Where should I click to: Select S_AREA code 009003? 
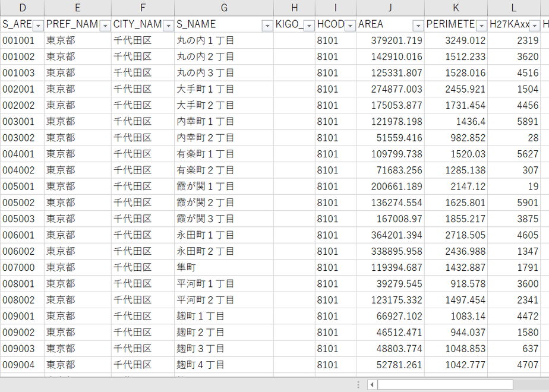(22, 349)
